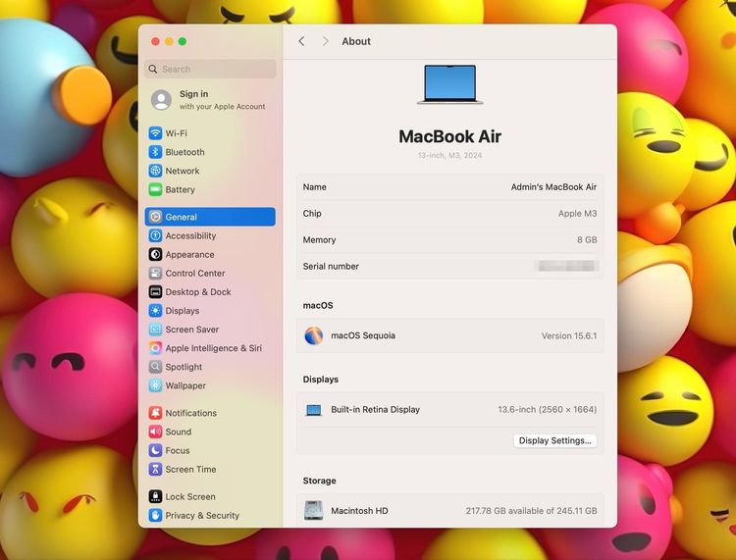Open Apple Intelligence & Siri icon
Screen dimensions: 736x560
(155, 348)
